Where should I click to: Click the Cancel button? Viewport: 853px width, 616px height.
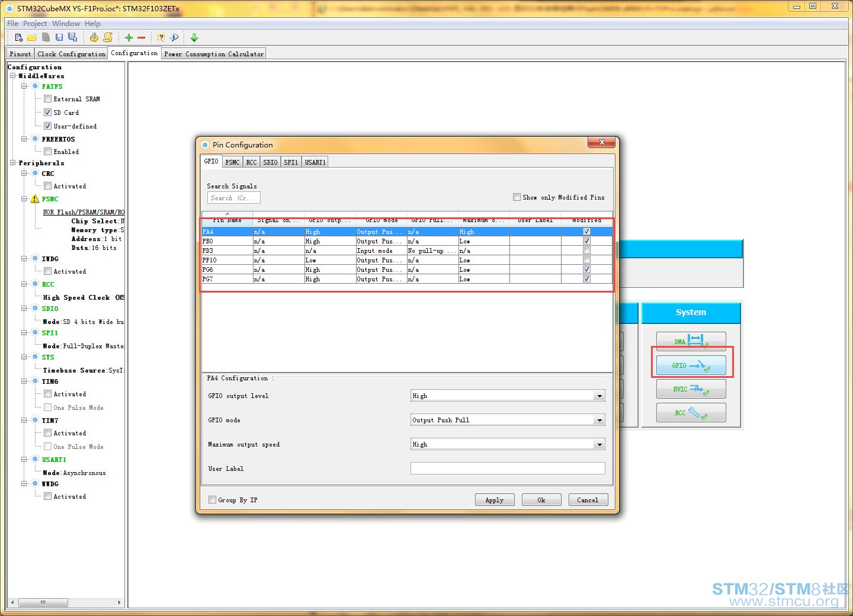pos(588,500)
